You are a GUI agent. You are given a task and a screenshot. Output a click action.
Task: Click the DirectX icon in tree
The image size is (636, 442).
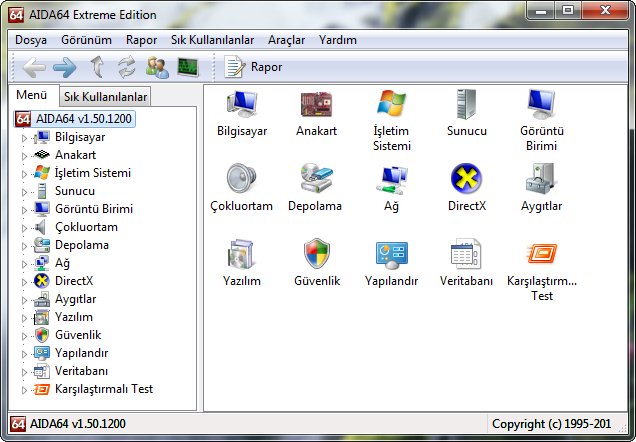(41, 281)
